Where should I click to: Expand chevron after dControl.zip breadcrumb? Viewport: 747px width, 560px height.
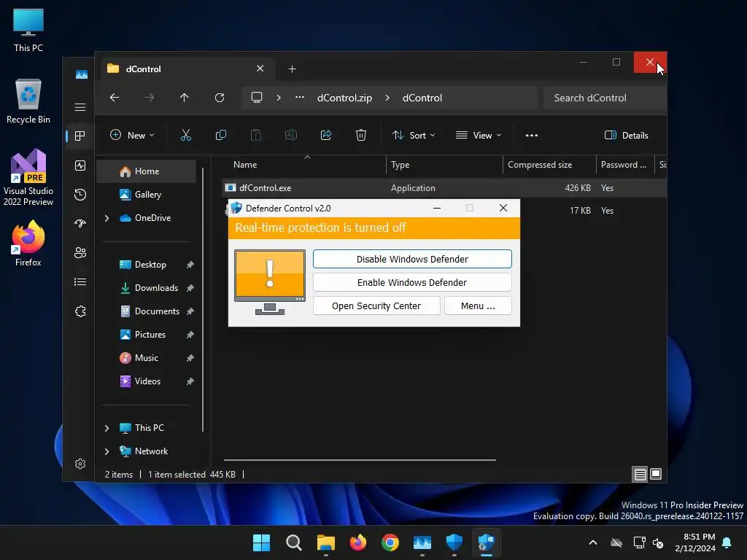point(387,98)
